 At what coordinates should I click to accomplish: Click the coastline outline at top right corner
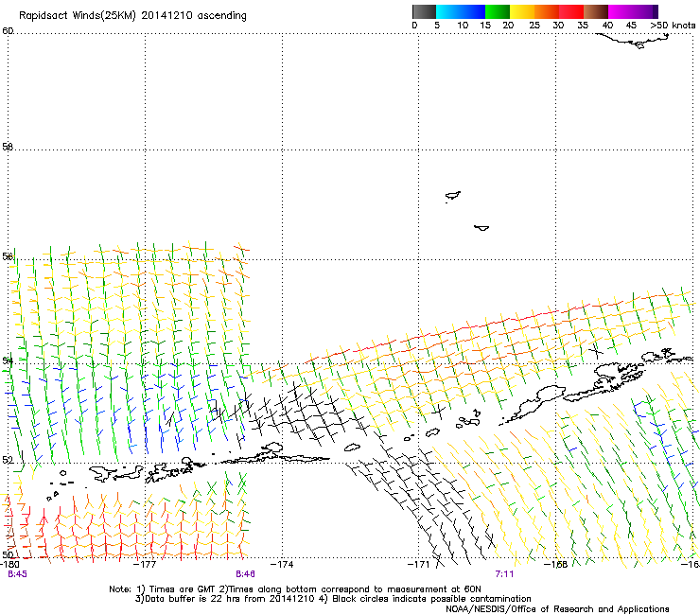coord(633,40)
